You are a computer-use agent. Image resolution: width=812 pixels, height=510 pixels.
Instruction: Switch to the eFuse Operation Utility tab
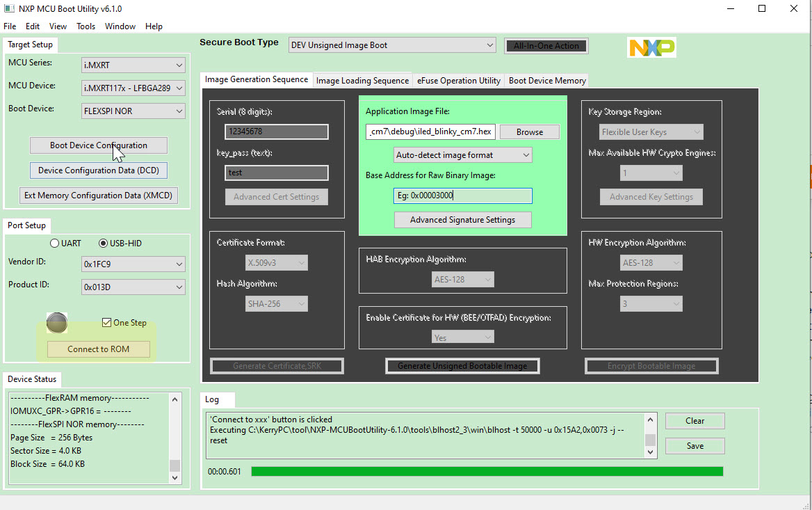458,80
